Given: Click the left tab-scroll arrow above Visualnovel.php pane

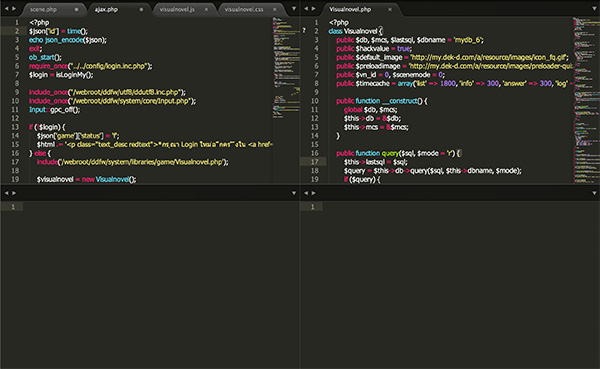Looking at the screenshot, I should point(306,8).
